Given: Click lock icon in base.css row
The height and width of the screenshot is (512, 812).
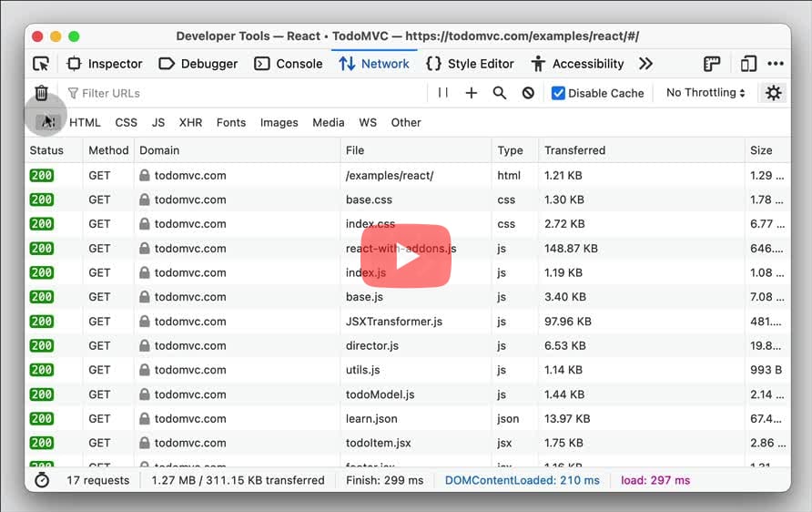Looking at the screenshot, I should (x=145, y=200).
